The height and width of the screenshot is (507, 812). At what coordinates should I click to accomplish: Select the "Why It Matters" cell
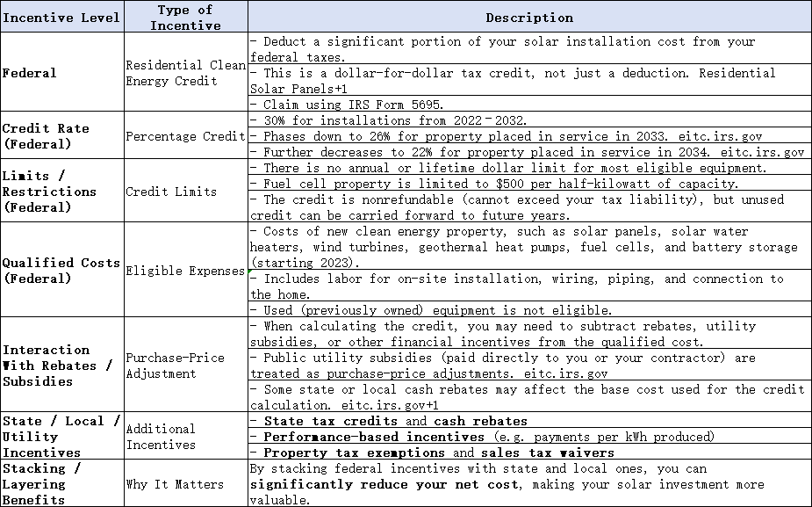click(x=174, y=484)
